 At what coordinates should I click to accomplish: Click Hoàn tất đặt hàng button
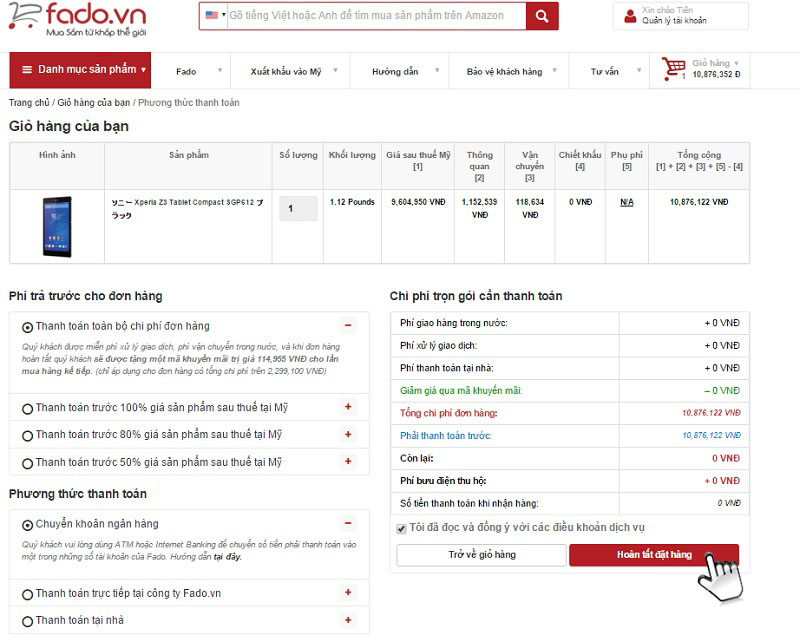click(x=654, y=555)
